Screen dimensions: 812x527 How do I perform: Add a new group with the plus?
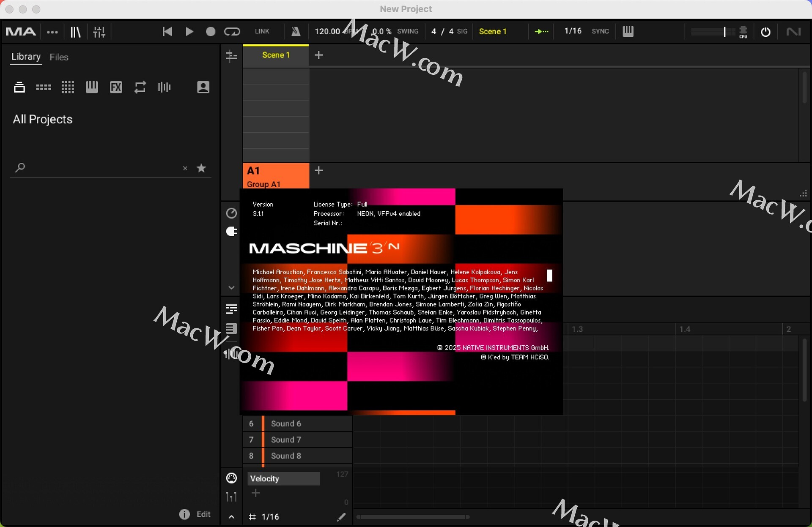tap(319, 170)
